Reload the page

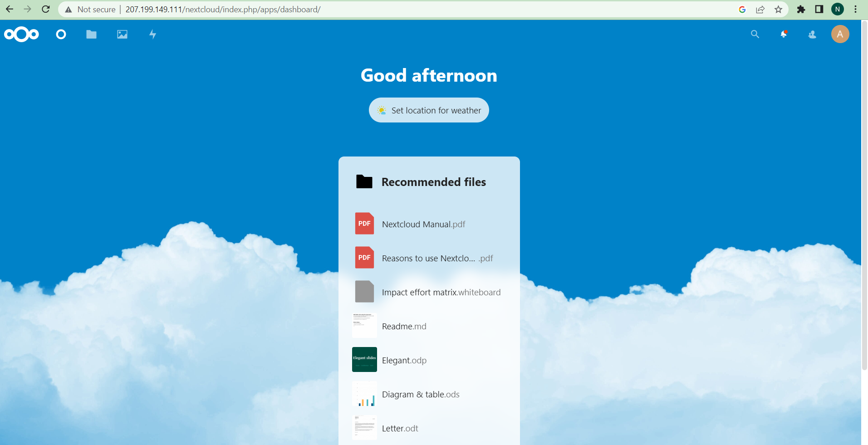[46, 9]
